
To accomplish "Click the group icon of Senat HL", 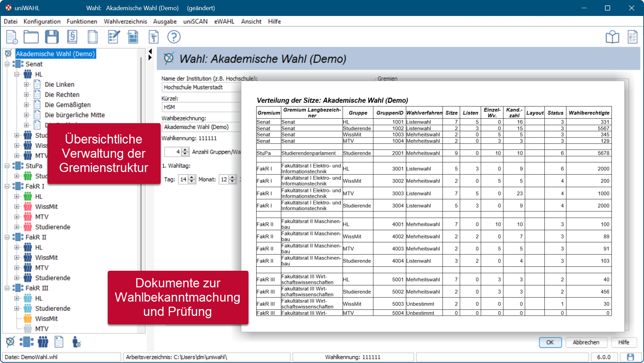I will tap(28, 74).
